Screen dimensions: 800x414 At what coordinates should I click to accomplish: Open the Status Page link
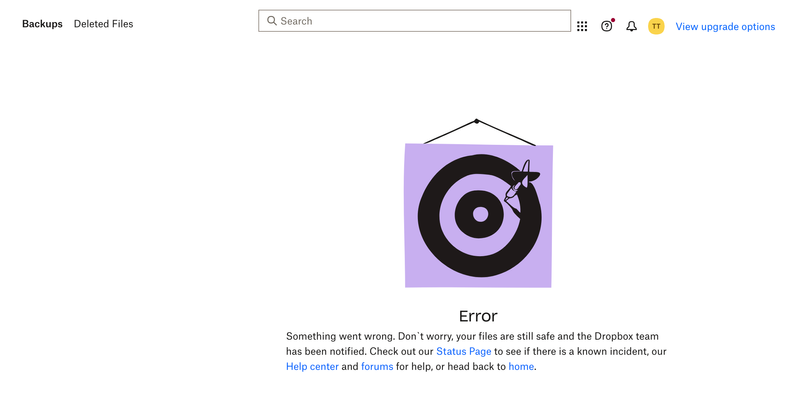tap(463, 352)
